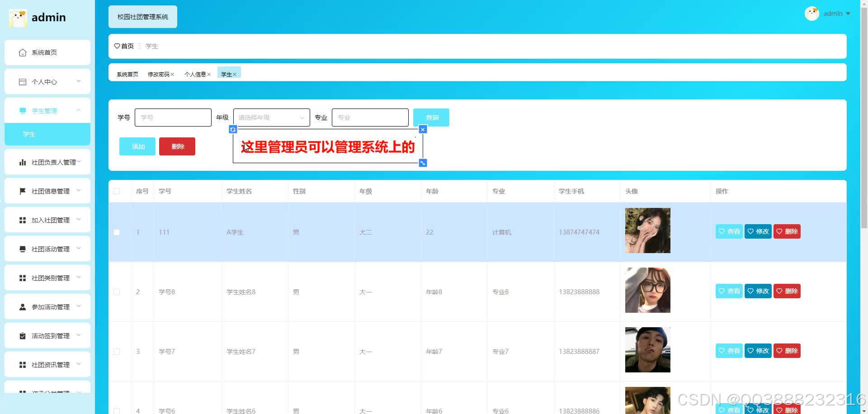Check the checkbox for student row 111
The width and height of the screenshot is (868, 414).
coord(117,232)
